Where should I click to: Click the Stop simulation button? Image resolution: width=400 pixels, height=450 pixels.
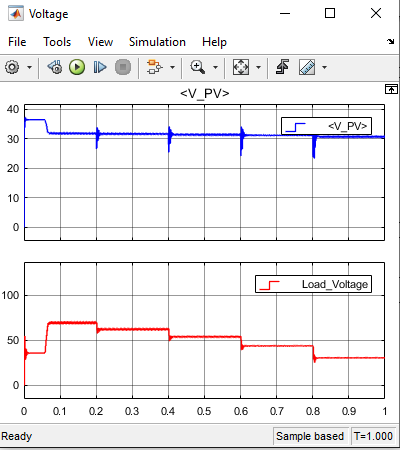[123, 67]
